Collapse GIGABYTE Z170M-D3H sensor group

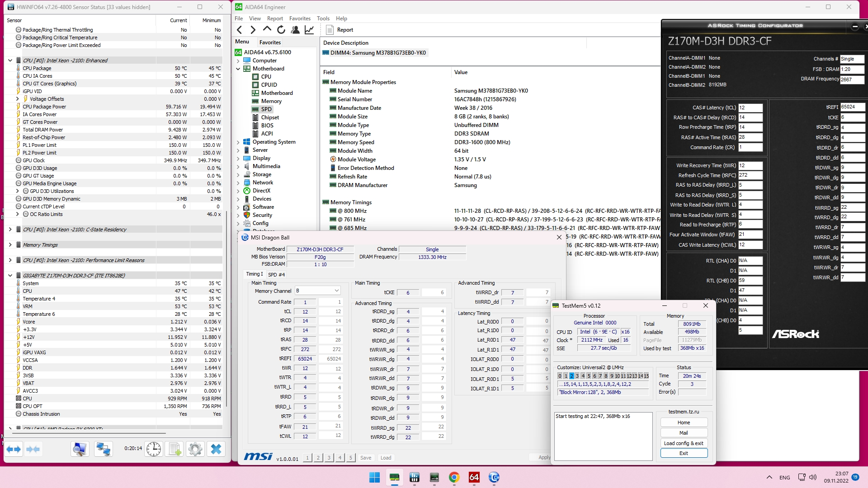point(10,275)
